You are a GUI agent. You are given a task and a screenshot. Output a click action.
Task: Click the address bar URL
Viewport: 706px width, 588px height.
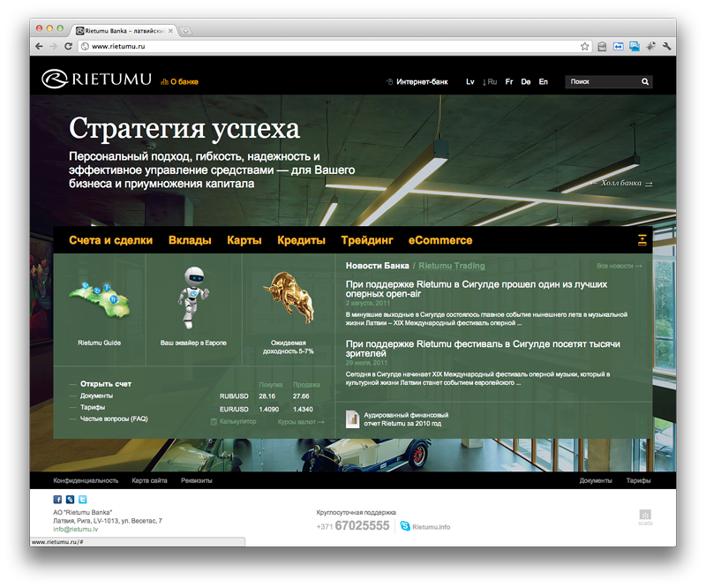point(118,47)
